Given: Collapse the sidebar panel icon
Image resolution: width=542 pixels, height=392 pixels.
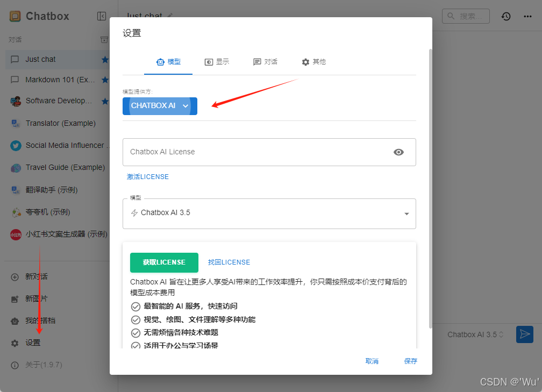Looking at the screenshot, I should click(102, 16).
